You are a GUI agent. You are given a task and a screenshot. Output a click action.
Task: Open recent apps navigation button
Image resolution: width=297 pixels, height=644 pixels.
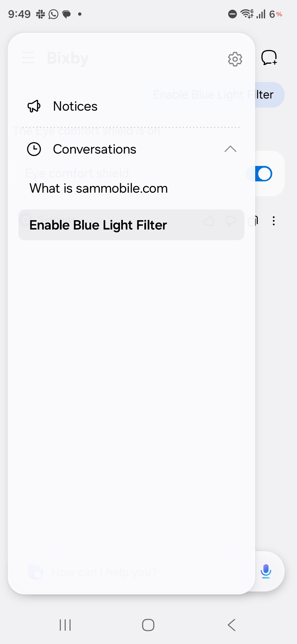click(x=65, y=625)
